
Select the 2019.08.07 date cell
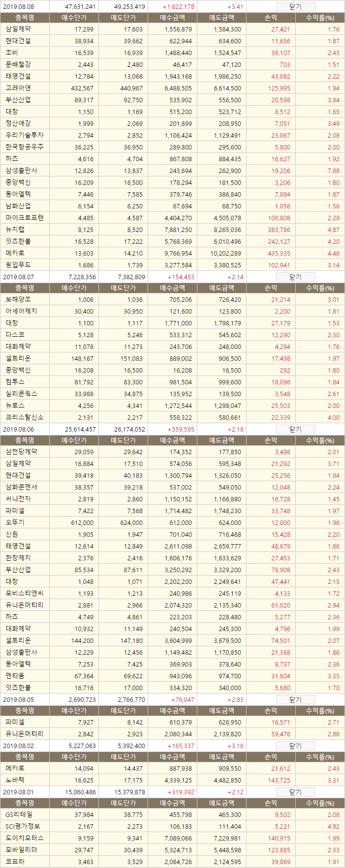pos(18,277)
